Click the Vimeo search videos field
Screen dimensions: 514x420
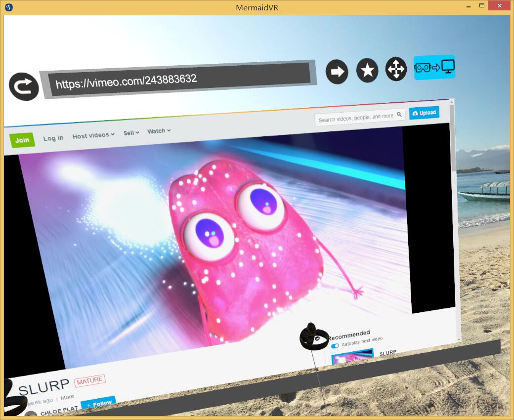[360, 117]
